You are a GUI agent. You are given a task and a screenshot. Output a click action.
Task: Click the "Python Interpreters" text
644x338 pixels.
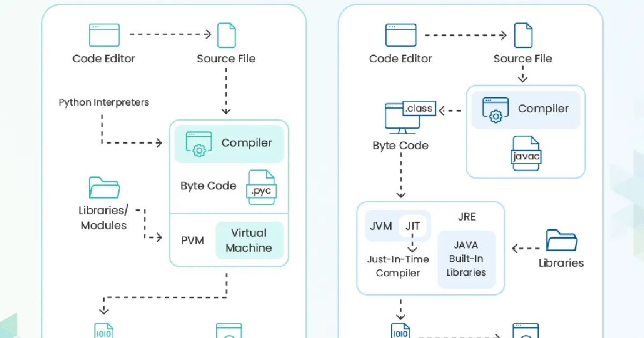(104, 102)
